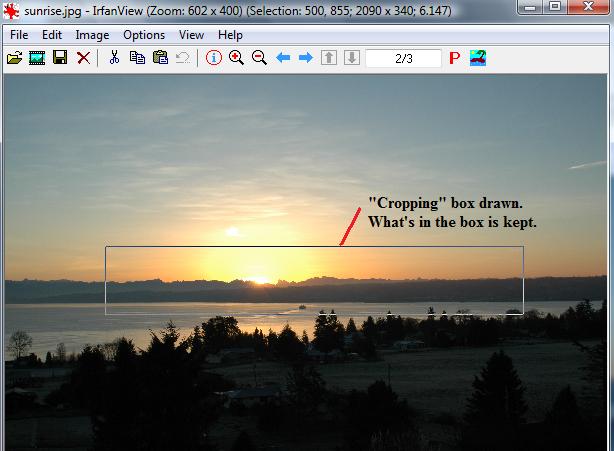
Task: Click the 2/3 image counter field
Action: (403, 58)
